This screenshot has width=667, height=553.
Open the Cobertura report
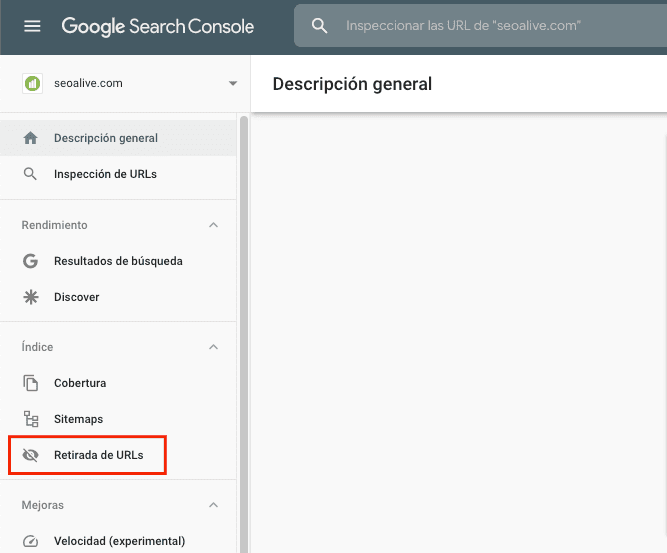click(118, 383)
